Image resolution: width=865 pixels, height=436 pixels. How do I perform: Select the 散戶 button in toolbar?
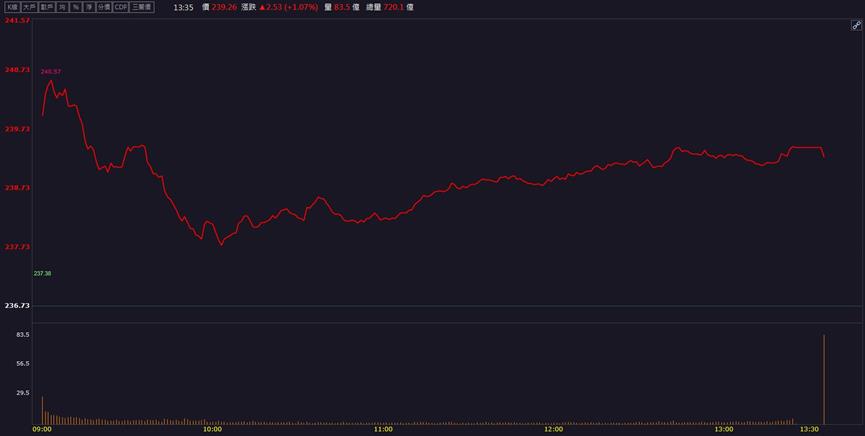click(x=46, y=7)
